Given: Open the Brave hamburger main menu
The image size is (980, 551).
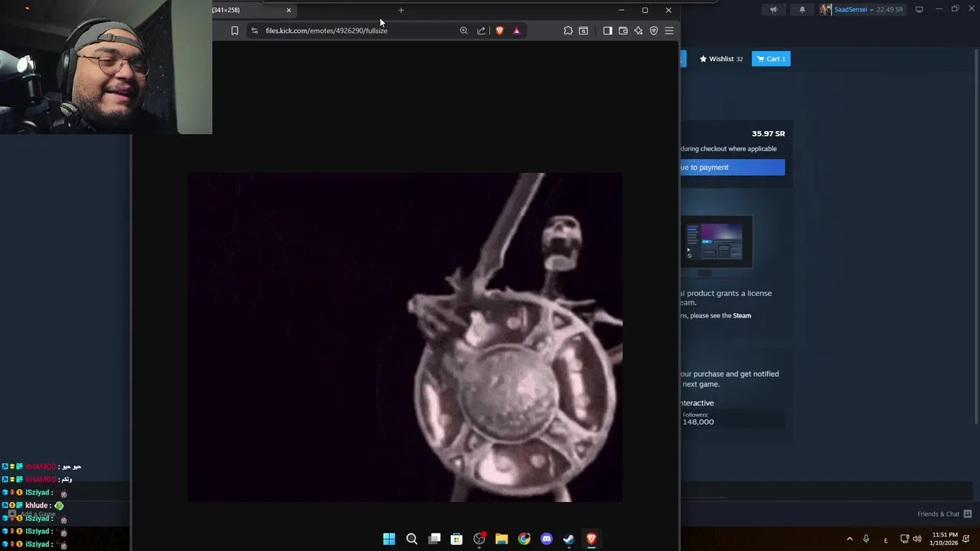Looking at the screenshot, I should click(668, 31).
